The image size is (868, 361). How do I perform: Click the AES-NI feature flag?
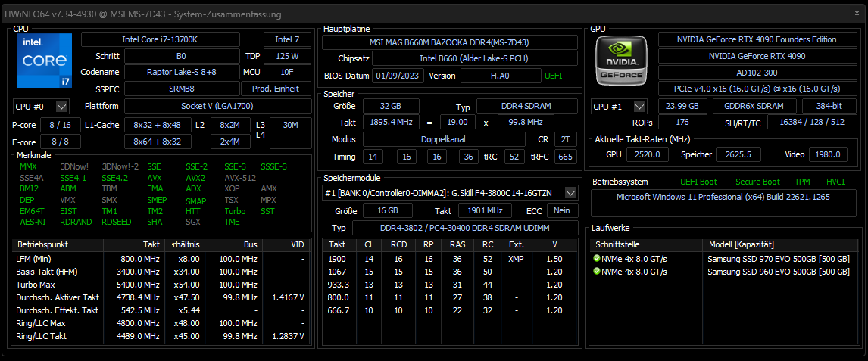click(32, 222)
